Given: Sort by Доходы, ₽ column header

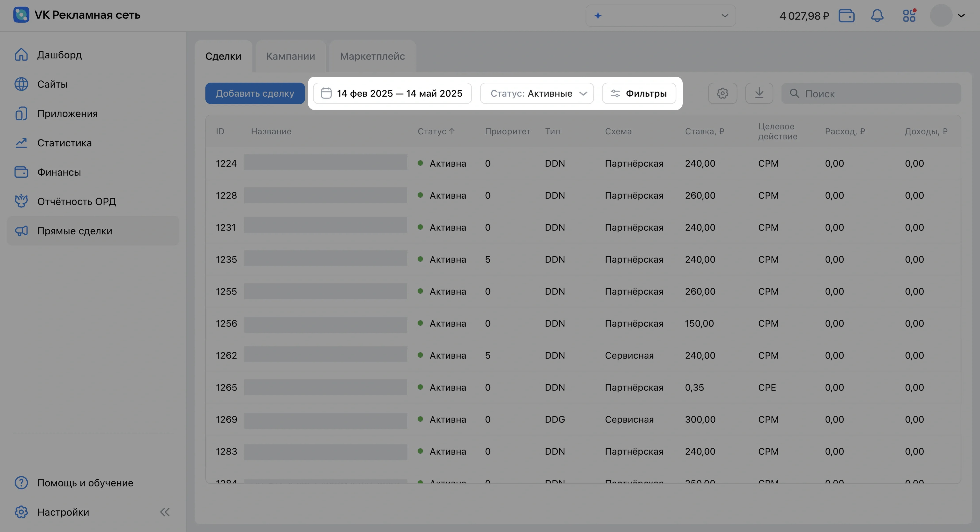Looking at the screenshot, I should pyautogui.click(x=926, y=131).
